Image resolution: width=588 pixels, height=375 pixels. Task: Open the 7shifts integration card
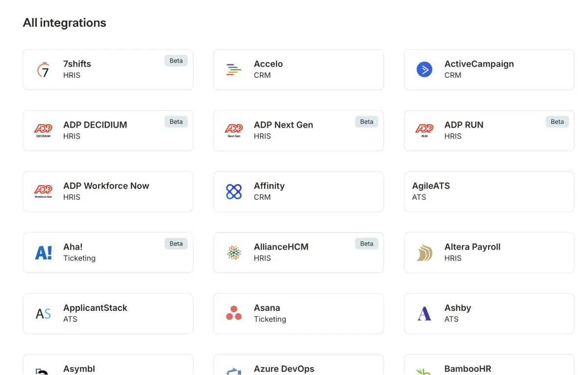point(108,70)
